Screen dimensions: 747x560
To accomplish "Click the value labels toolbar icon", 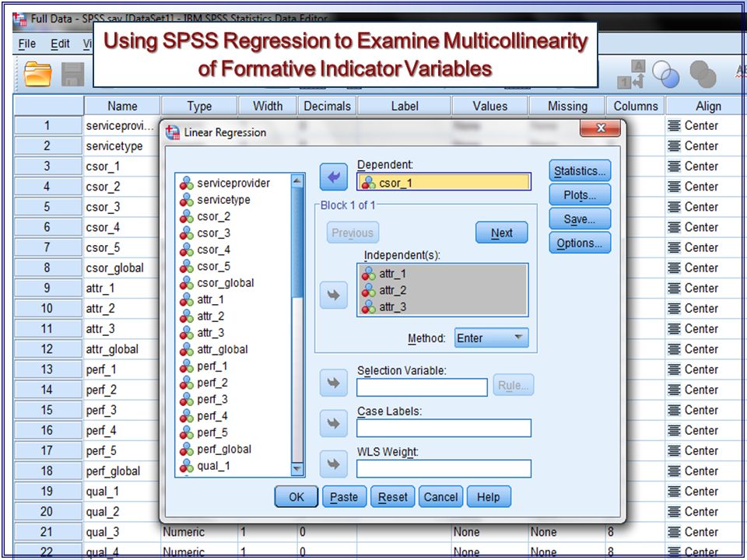I will [x=631, y=75].
